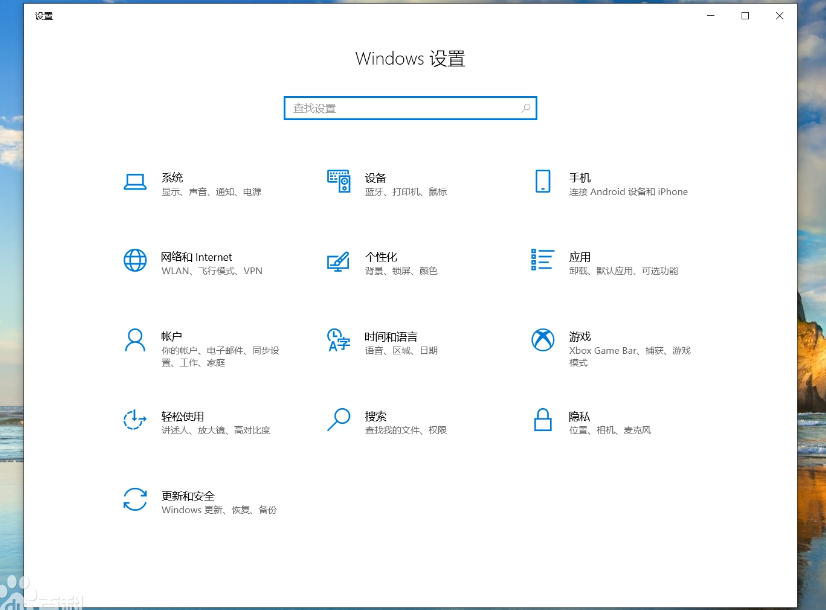Open the 个性化 paintbrush icon
826x610 pixels.
[x=338, y=261]
